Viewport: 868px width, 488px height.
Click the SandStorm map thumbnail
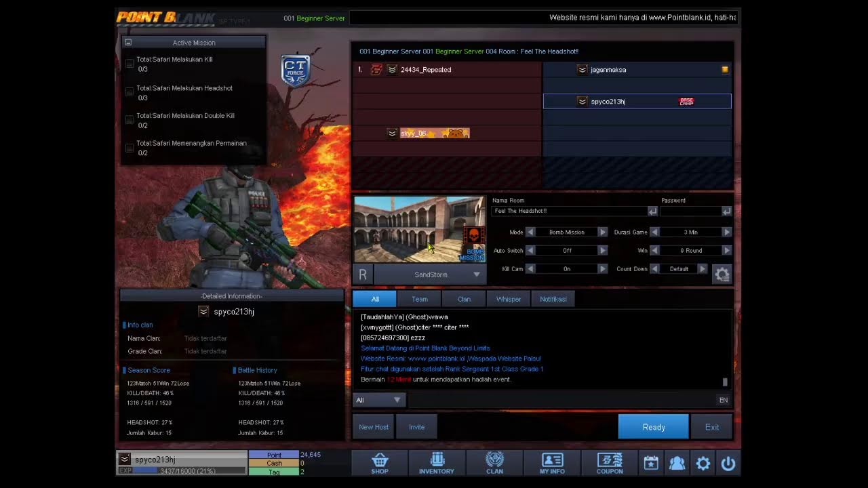[x=420, y=230]
